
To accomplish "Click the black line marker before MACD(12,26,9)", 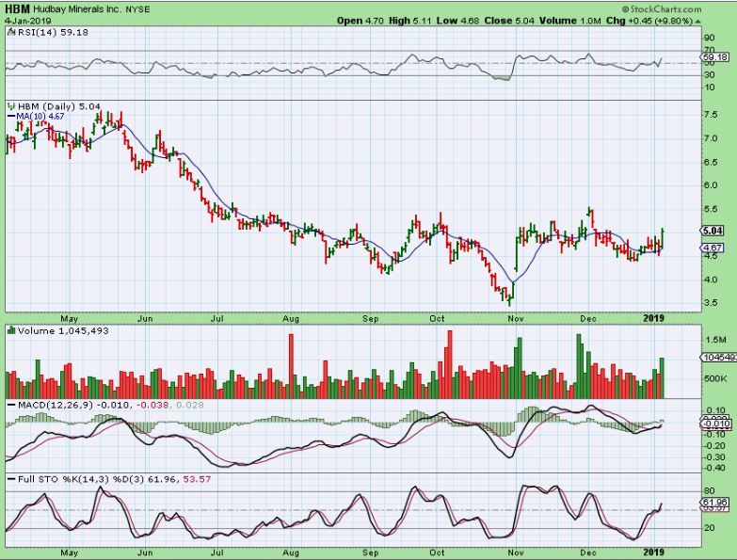I will point(11,405).
